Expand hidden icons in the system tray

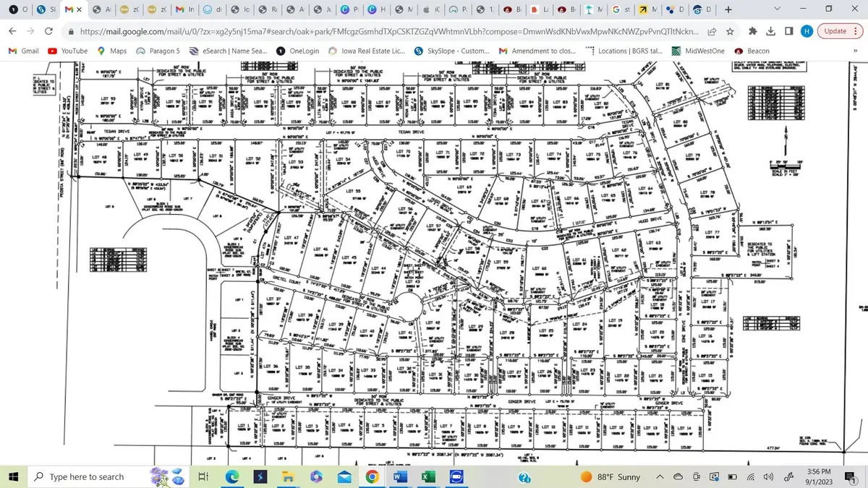pos(660,477)
